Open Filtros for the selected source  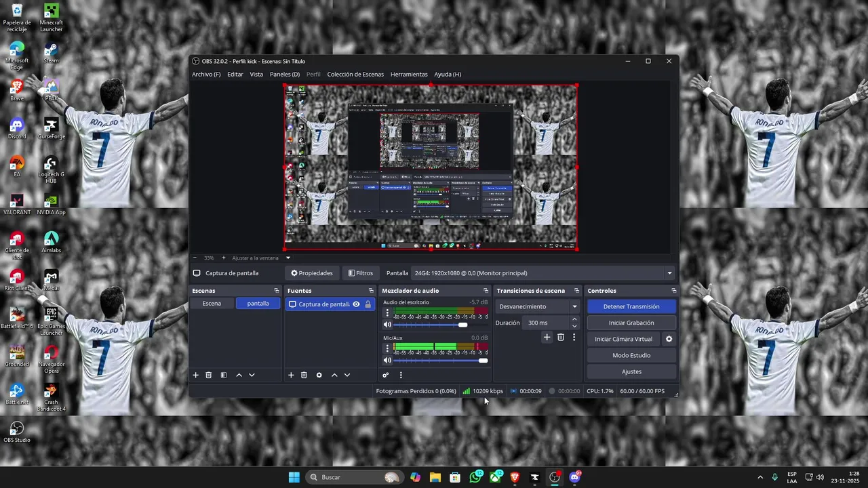[x=361, y=273]
